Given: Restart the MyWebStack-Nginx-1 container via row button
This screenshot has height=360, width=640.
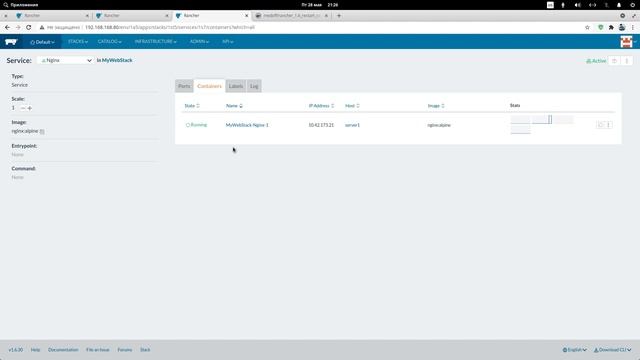Looking at the screenshot, I should coord(600,125).
